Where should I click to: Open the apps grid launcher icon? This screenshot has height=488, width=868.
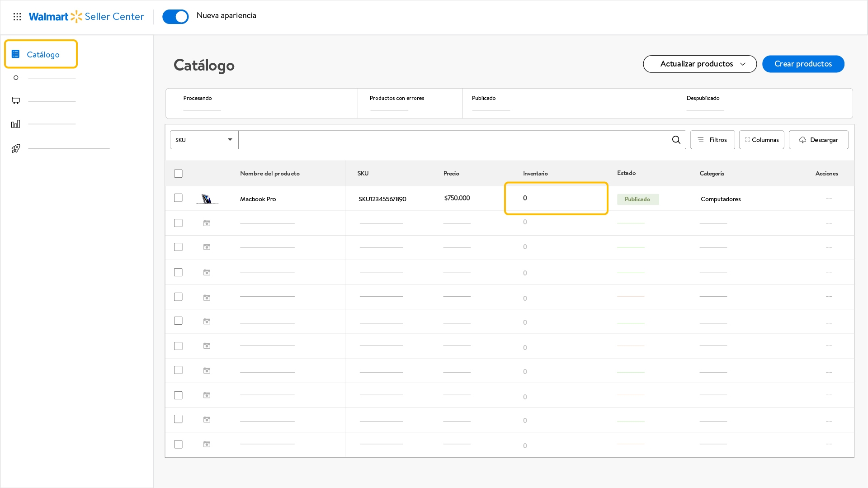click(17, 17)
